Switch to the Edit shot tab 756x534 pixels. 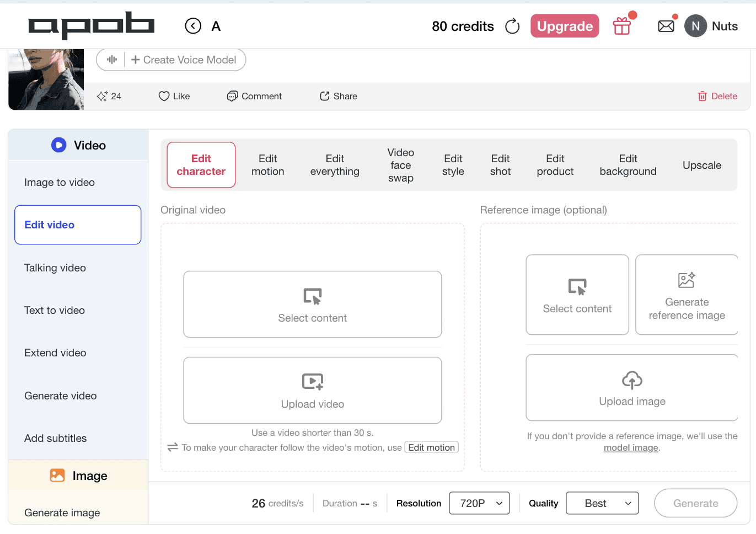click(501, 165)
